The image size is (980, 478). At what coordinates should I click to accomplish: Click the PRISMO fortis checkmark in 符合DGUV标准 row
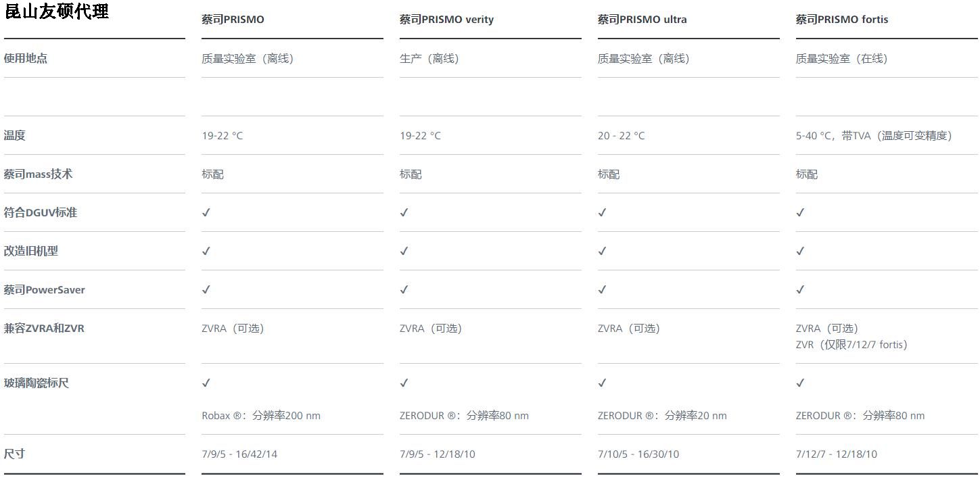[x=801, y=212]
